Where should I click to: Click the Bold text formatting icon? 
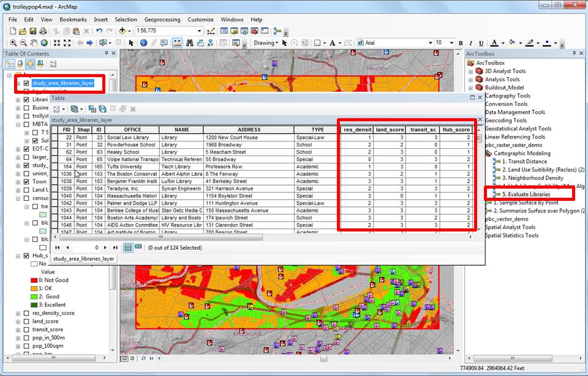[459, 43]
